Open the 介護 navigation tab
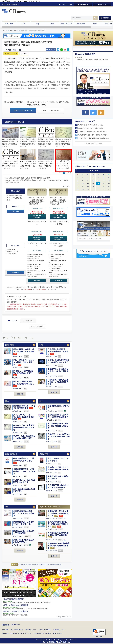The height and width of the screenshot is (644, 113). pos(23,24)
